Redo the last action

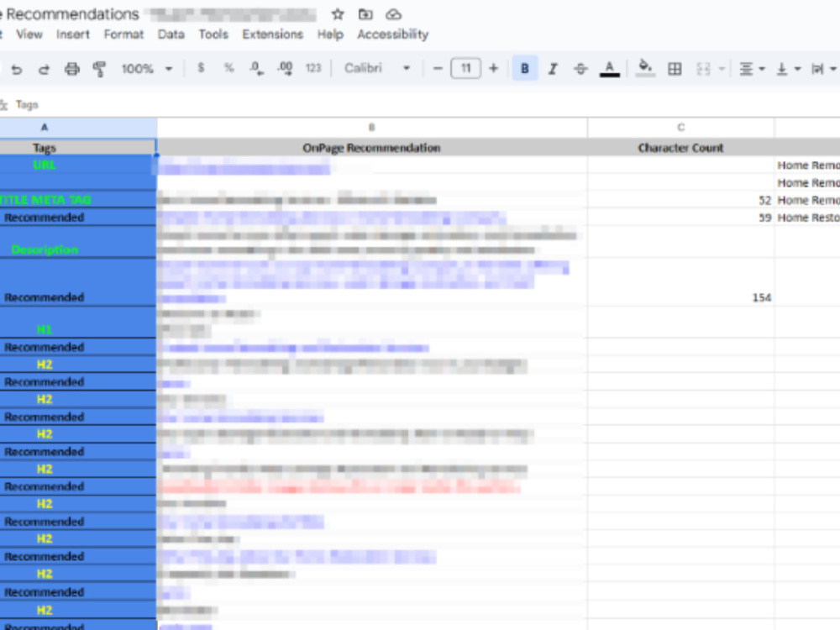click(44, 69)
